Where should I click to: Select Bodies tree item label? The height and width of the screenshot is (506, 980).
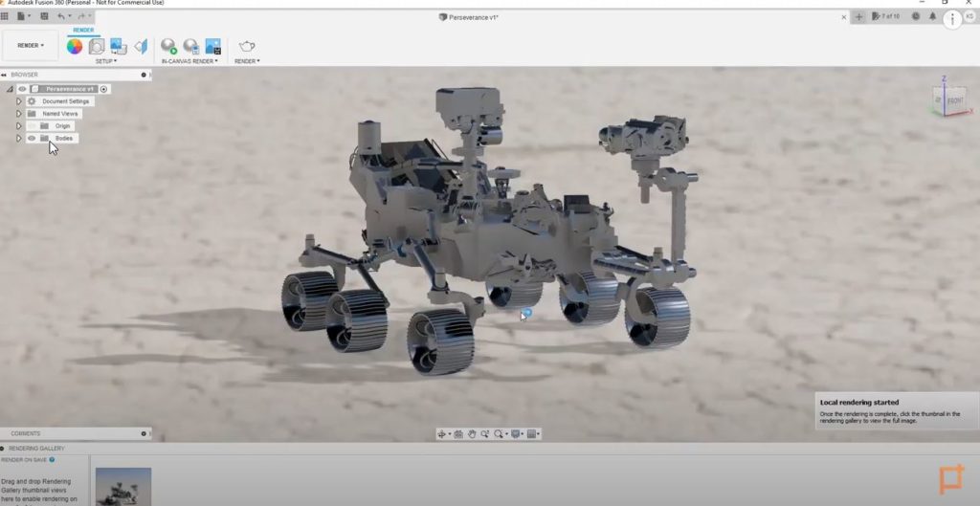pos(64,138)
